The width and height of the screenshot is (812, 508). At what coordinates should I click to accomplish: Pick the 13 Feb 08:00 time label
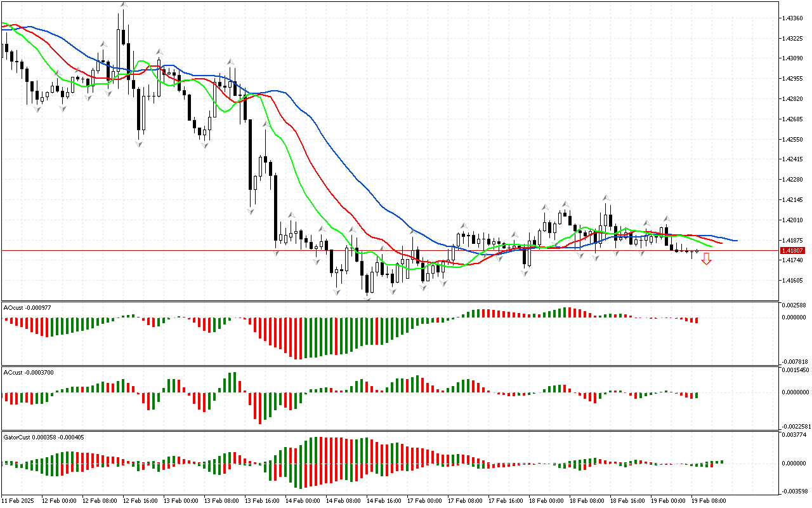click(222, 501)
